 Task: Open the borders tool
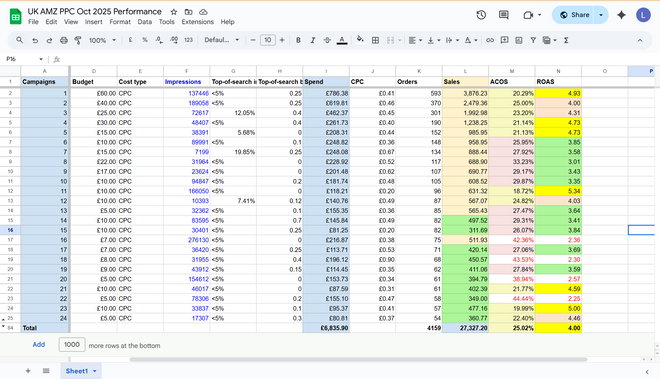(375, 40)
